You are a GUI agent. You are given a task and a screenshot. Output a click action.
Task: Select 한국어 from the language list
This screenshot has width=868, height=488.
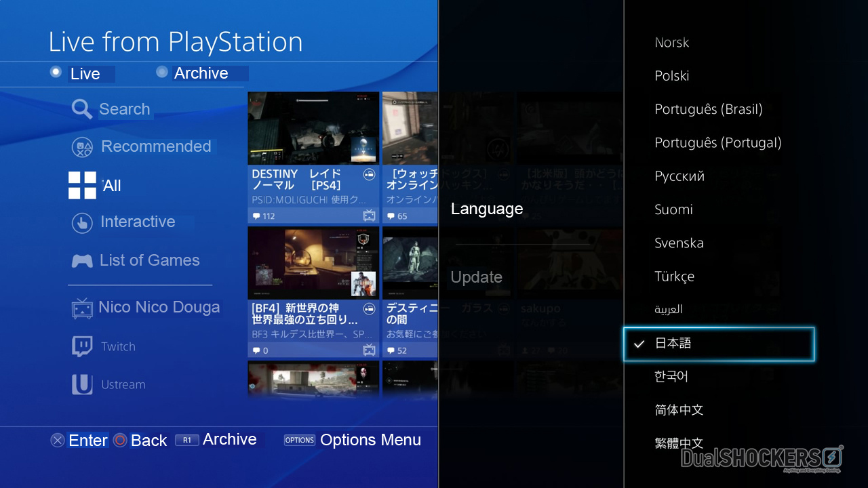(671, 376)
